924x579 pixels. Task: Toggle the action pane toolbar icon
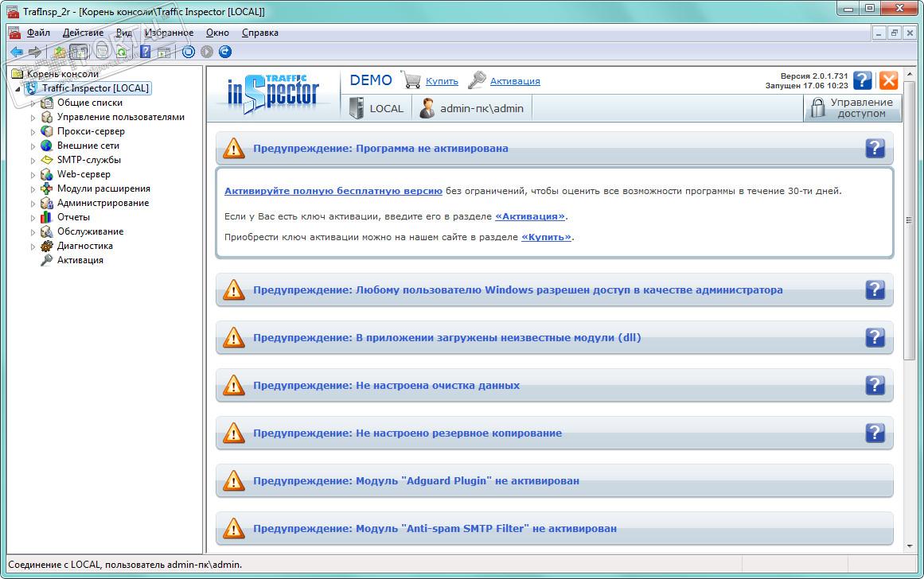[164, 52]
